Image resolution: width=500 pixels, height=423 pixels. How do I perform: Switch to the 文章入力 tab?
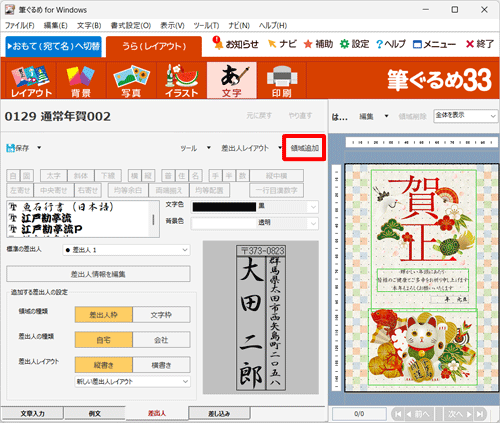pos(32,413)
